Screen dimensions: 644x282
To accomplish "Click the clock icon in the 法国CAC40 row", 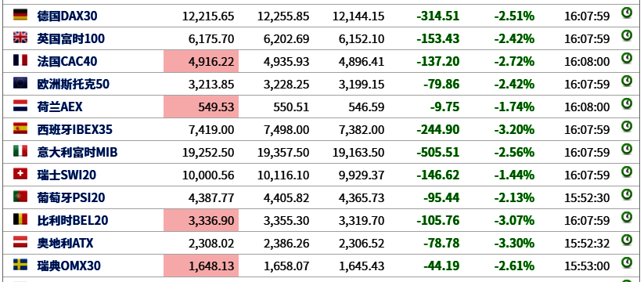I will point(626,59).
